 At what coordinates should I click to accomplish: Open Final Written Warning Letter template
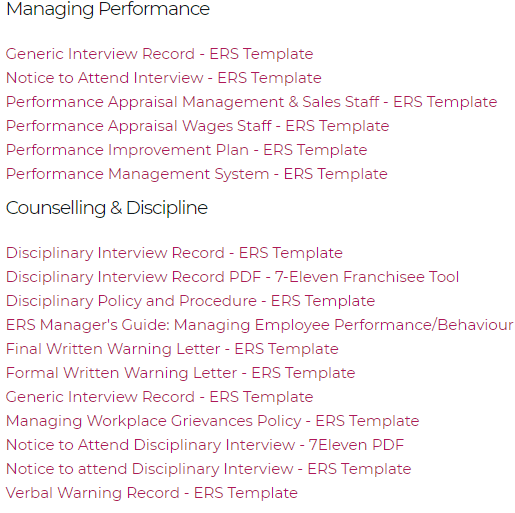[172, 349]
